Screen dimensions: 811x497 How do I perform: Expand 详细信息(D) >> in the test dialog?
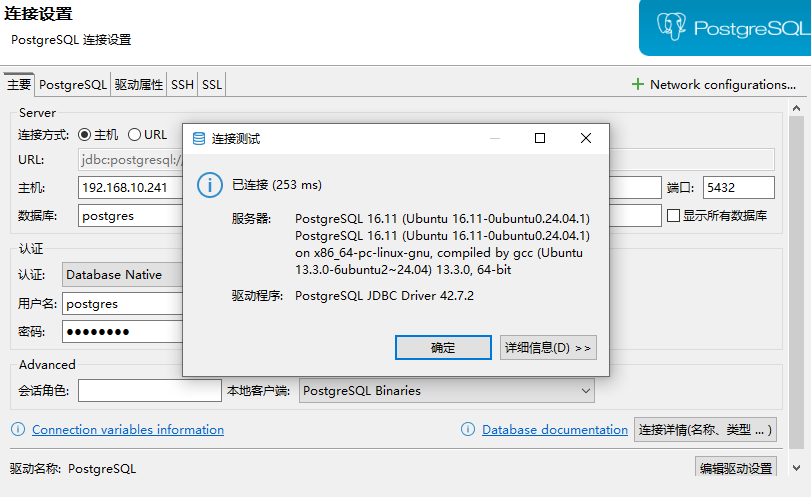coord(548,348)
